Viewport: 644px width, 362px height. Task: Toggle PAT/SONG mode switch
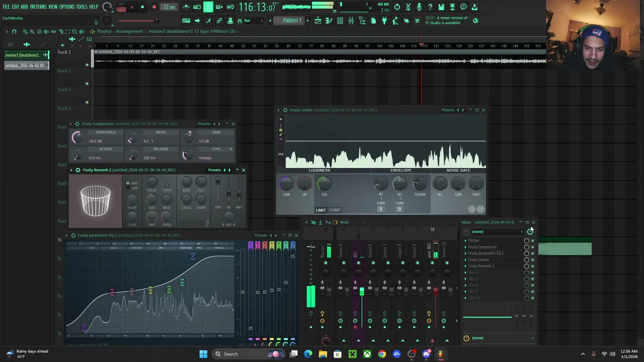(x=121, y=7)
